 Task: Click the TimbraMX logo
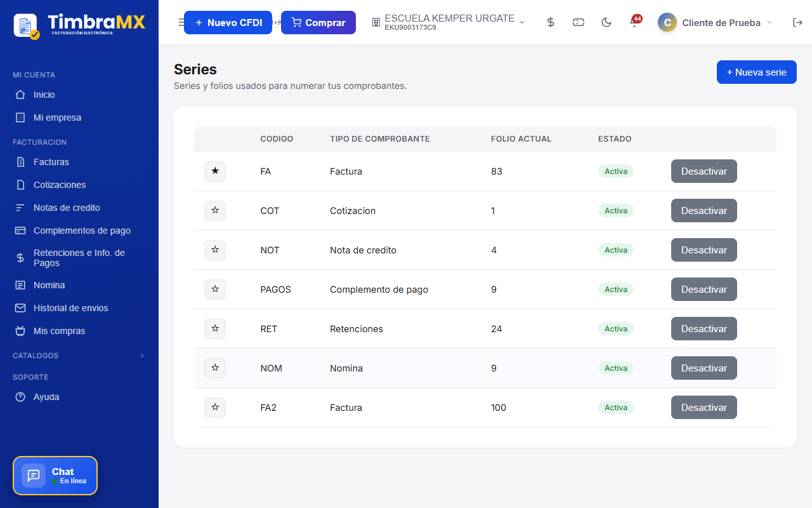pos(79,25)
